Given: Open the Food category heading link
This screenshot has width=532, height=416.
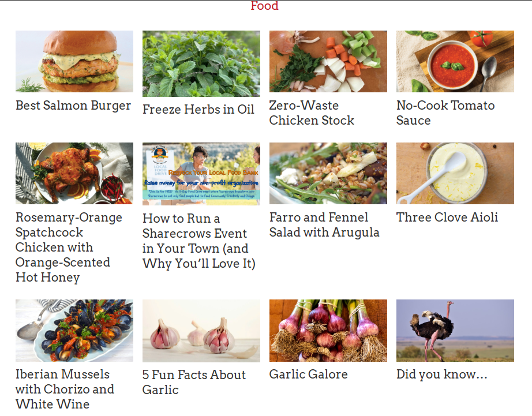Looking at the screenshot, I should click(x=264, y=6).
